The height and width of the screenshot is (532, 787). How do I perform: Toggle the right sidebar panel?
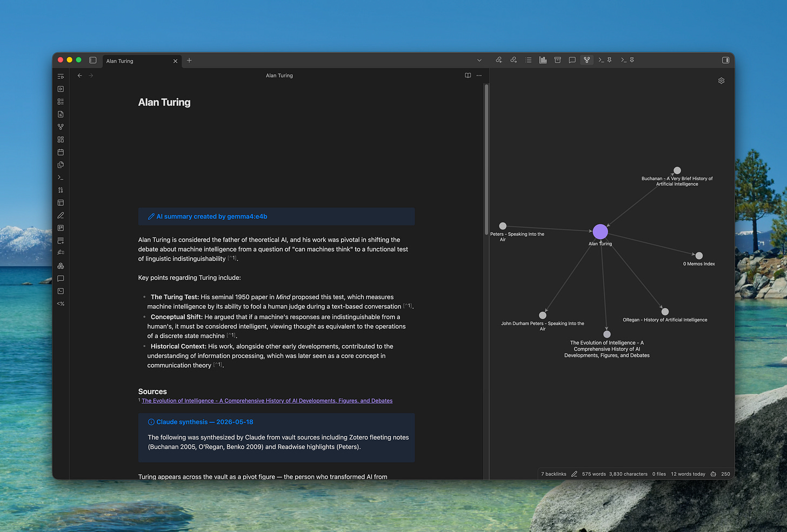(x=725, y=60)
